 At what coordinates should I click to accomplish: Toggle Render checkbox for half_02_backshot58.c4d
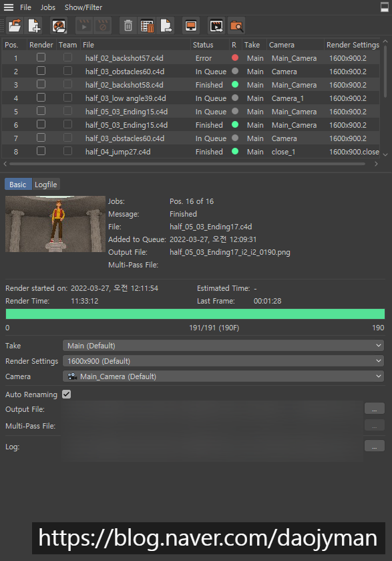coord(41,84)
